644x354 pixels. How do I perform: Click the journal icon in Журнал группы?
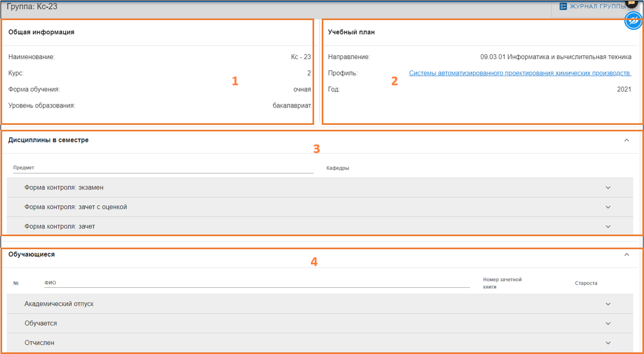(x=563, y=7)
